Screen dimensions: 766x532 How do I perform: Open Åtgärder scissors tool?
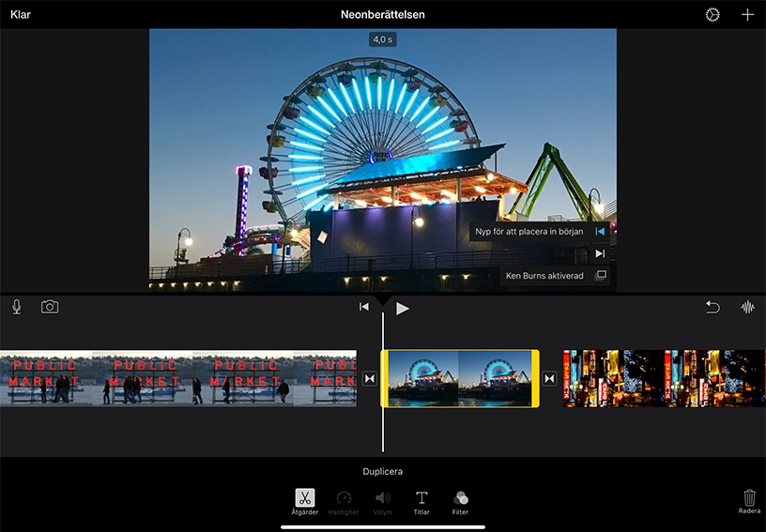pyautogui.click(x=305, y=502)
